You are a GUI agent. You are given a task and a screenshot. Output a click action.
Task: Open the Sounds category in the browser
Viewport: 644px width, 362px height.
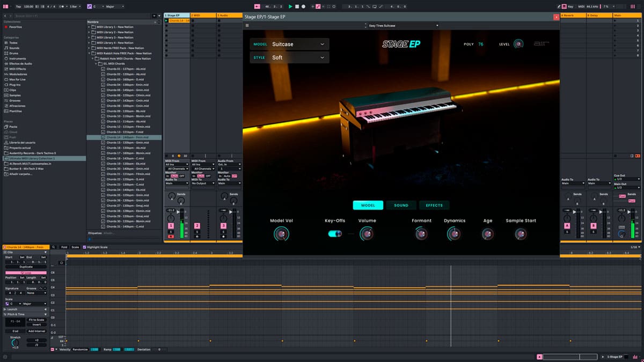tap(14, 48)
